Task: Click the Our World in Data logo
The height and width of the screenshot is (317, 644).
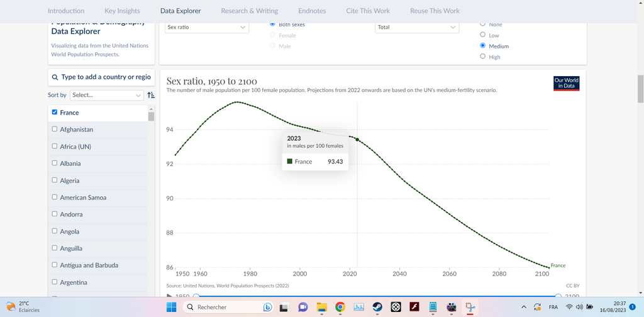Action: coord(566,84)
